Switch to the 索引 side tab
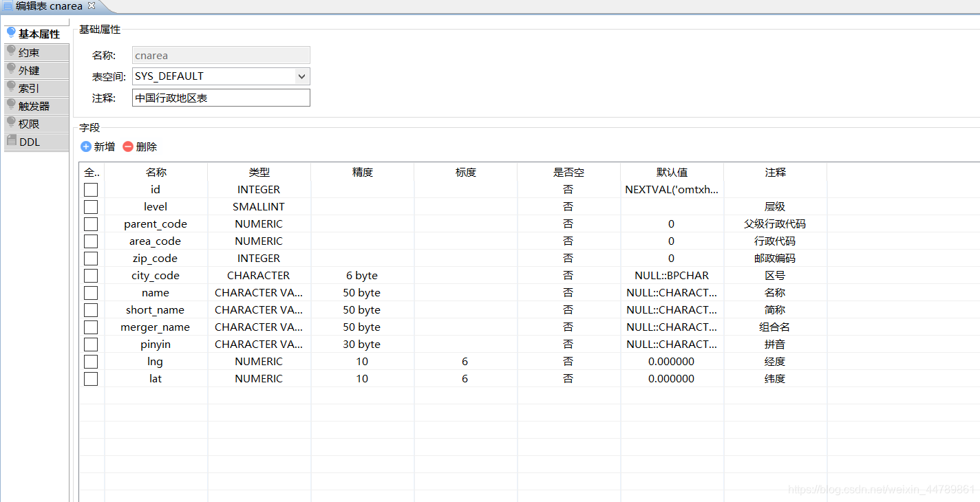This screenshot has height=502, width=980. coord(36,88)
